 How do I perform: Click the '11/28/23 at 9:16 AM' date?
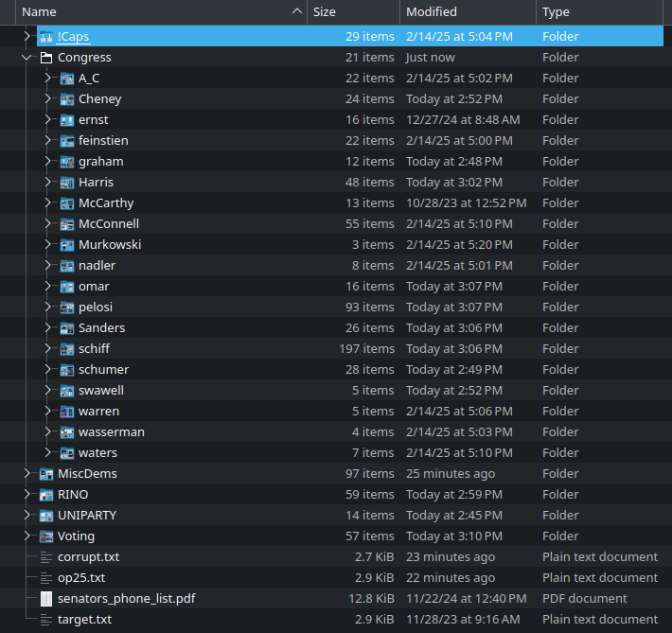463,620
